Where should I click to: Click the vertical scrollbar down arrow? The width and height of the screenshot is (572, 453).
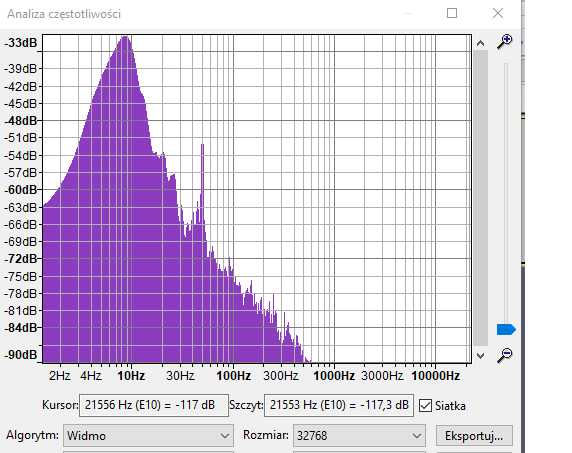pyautogui.click(x=480, y=356)
